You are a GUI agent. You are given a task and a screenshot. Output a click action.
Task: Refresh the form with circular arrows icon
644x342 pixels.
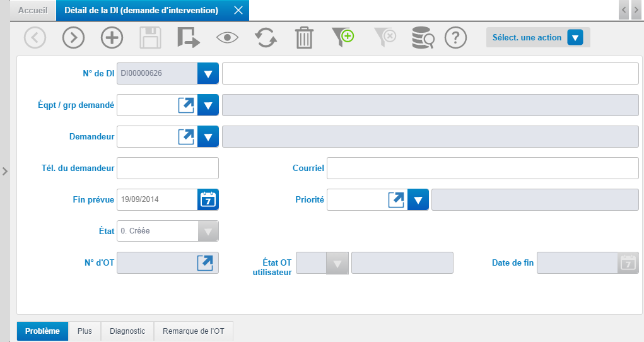tap(266, 38)
